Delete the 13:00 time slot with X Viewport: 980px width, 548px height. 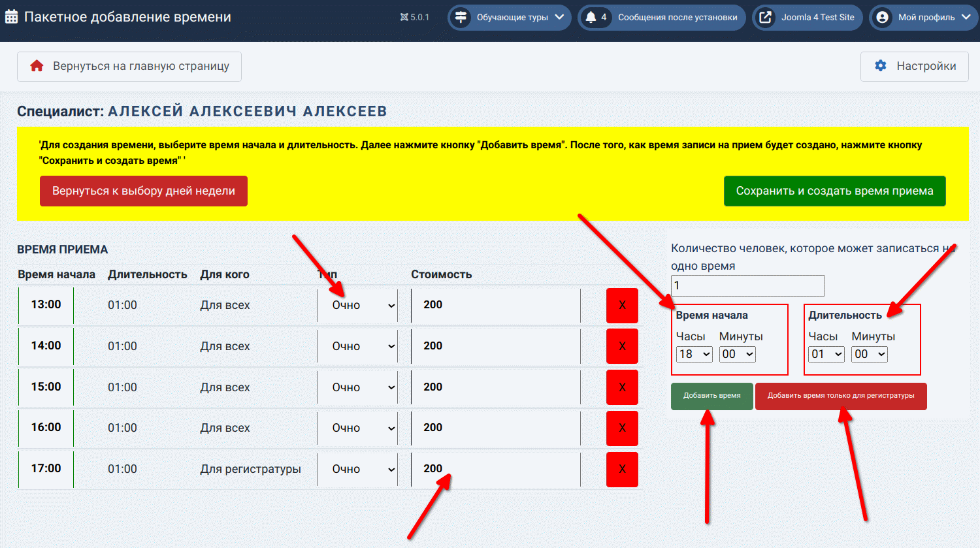[x=621, y=305]
